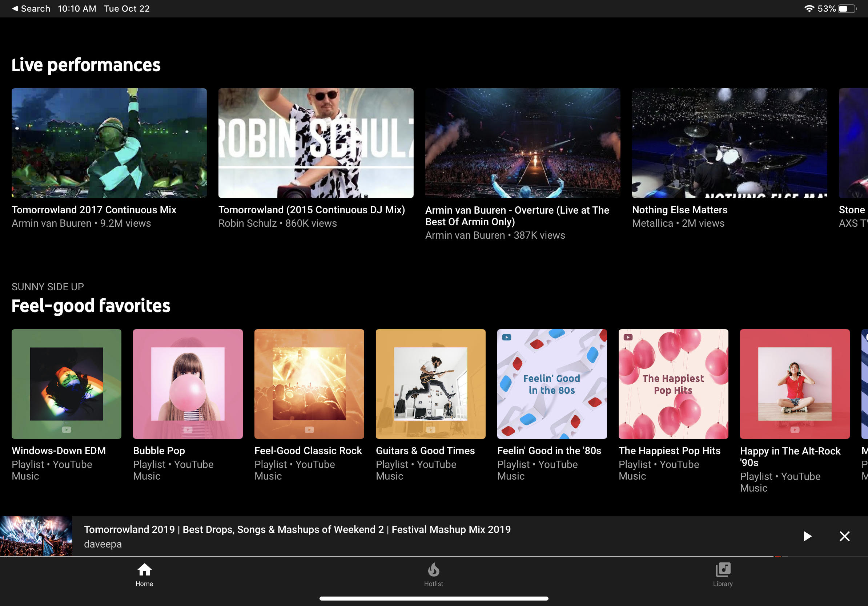Viewport: 868px width, 606px height.
Task: Tap the battery indicator icon
Action: 847,9
